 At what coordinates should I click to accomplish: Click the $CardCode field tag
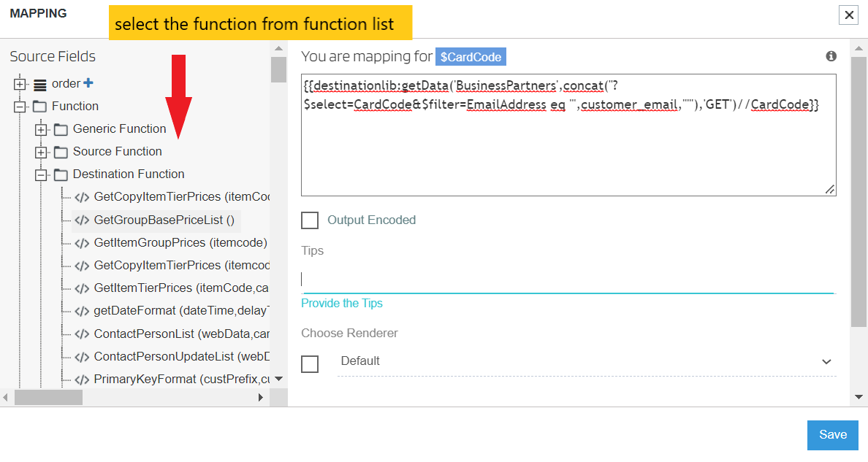coord(471,57)
